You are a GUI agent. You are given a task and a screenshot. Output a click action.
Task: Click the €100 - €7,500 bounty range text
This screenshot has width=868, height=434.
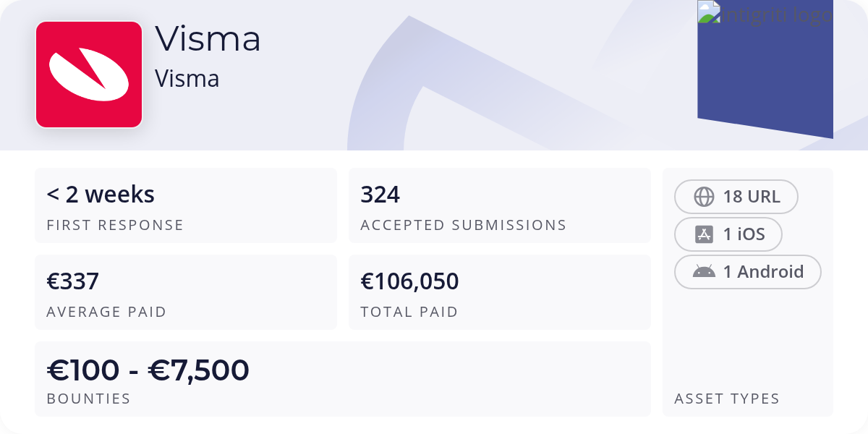tap(148, 370)
